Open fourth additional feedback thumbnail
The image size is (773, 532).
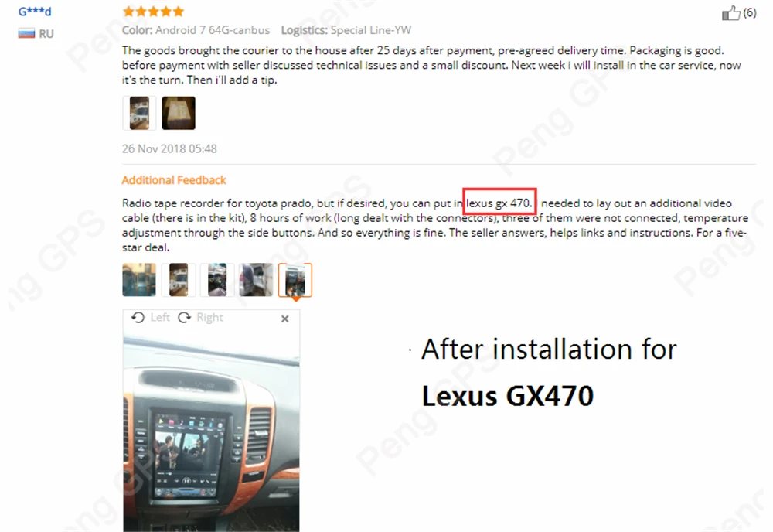coord(256,280)
